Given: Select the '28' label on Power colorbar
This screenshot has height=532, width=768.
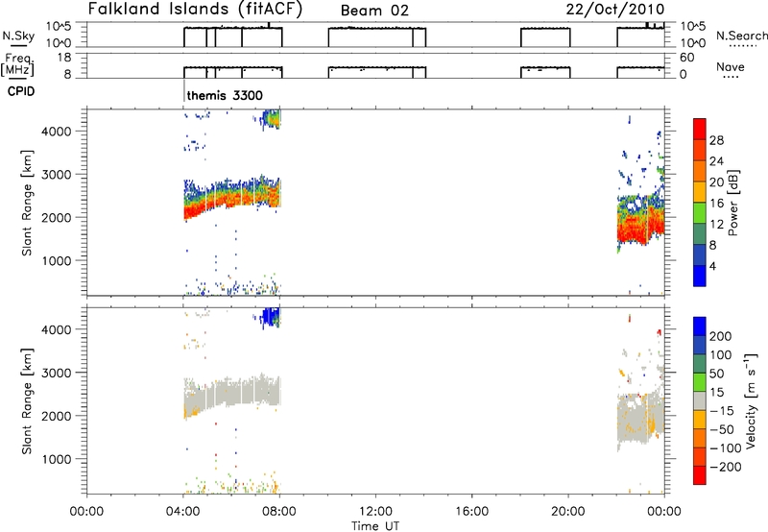Looking at the screenshot, I should coord(716,140).
